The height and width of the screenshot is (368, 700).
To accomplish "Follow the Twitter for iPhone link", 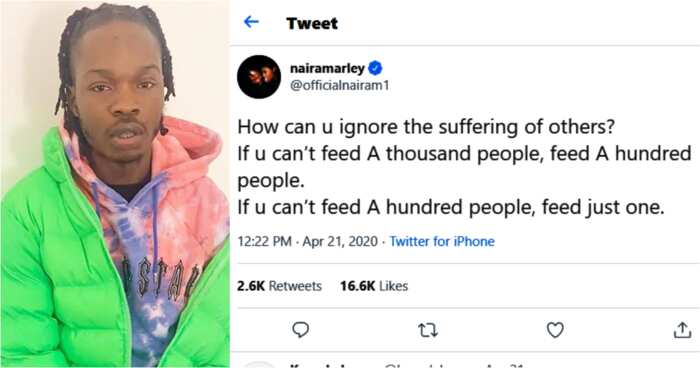I will tap(442, 242).
